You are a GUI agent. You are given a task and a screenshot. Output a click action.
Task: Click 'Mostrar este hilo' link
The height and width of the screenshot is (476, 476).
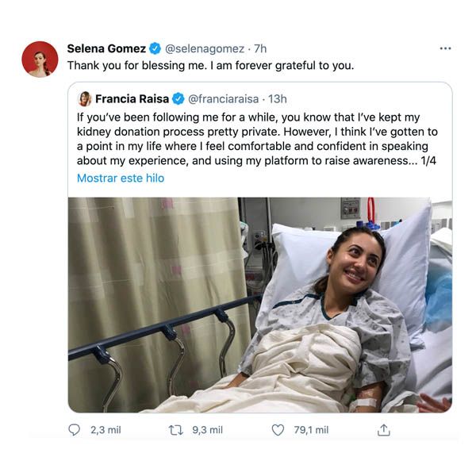click(121, 178)
